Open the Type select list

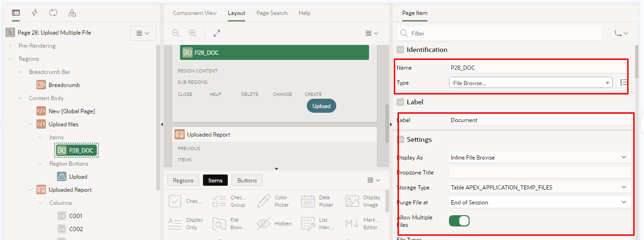[530, 83]
